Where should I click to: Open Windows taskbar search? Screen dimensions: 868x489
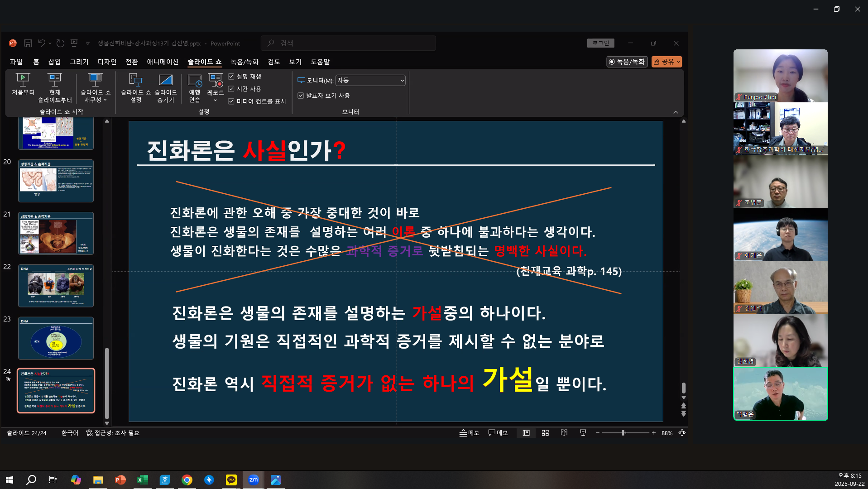[x=31, y=480]
